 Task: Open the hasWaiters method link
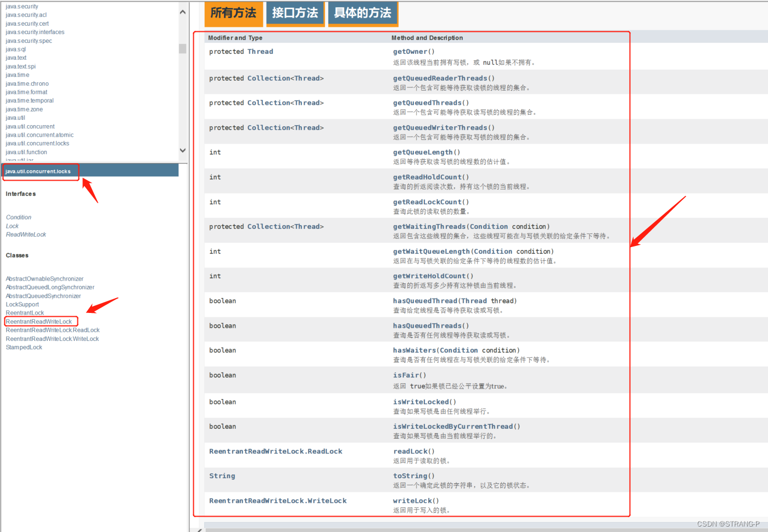pyautogui.click(x=414, y=350)
